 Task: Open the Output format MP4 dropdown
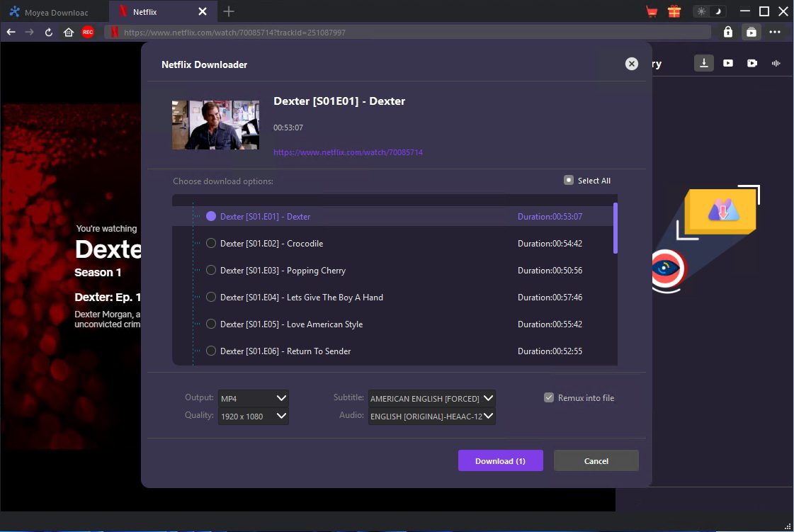(x=253, y=398)
